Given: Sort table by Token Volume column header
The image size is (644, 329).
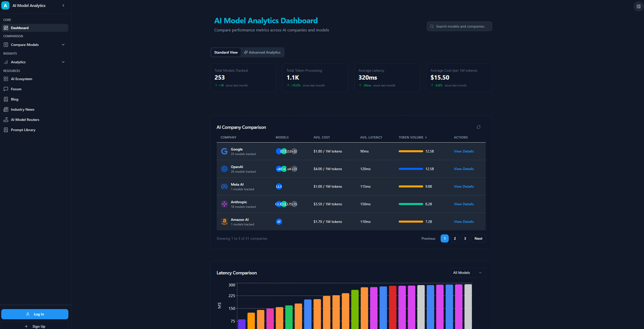Looking at the screenshot, I should 413,137.
